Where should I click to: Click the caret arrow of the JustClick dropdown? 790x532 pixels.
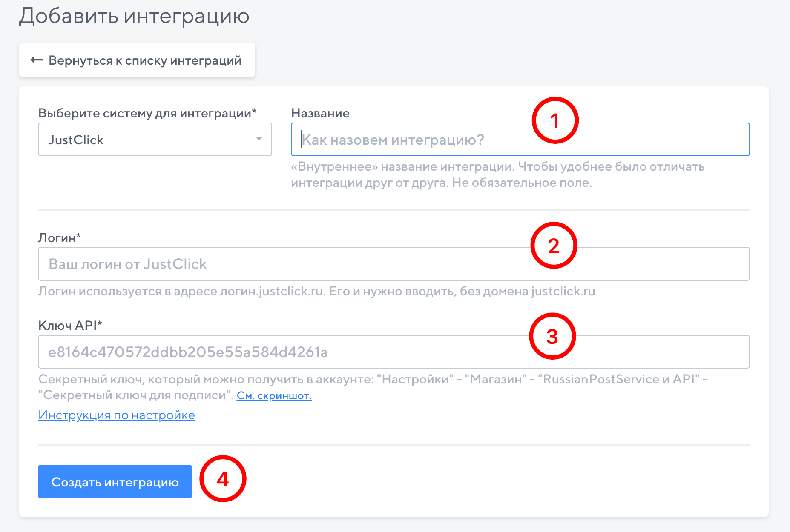[x=259, y=139]
